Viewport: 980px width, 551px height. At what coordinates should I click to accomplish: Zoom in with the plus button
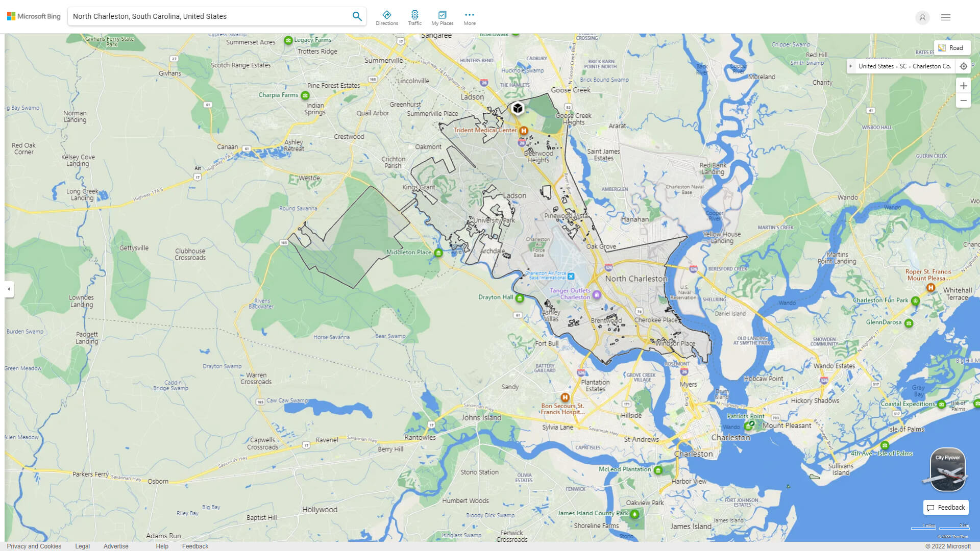[x=963, y=86]
